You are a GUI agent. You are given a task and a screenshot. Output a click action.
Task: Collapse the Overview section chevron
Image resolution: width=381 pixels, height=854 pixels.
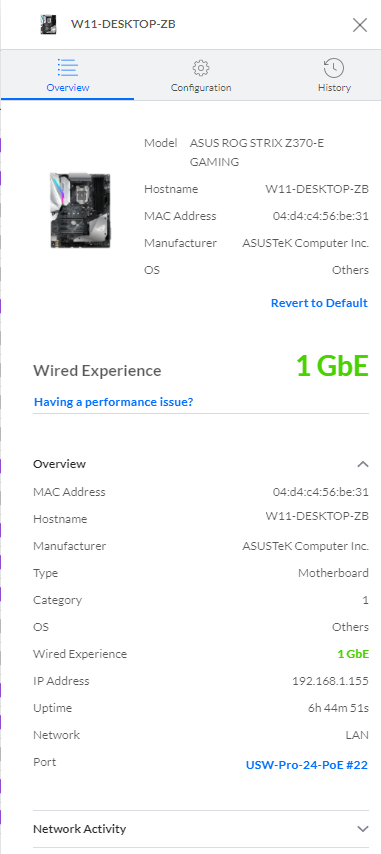362,464
